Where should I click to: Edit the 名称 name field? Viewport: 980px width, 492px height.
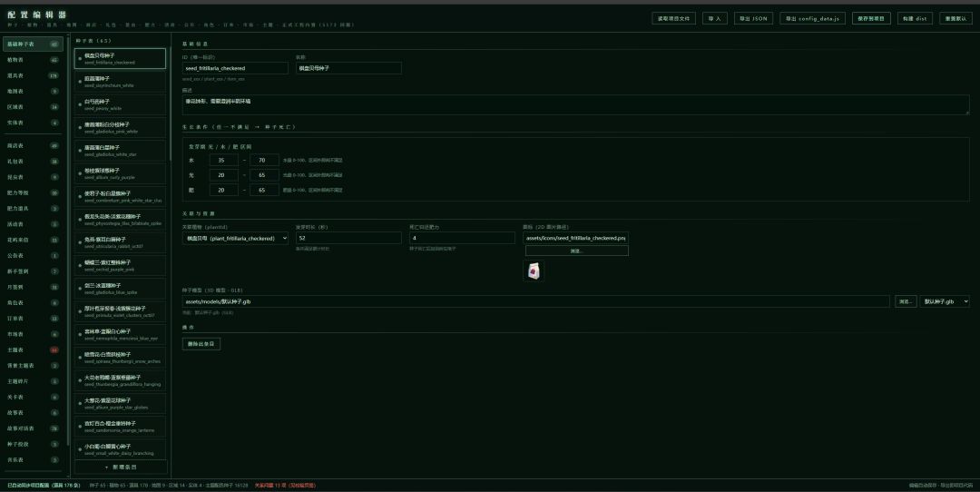coord(348,68)
